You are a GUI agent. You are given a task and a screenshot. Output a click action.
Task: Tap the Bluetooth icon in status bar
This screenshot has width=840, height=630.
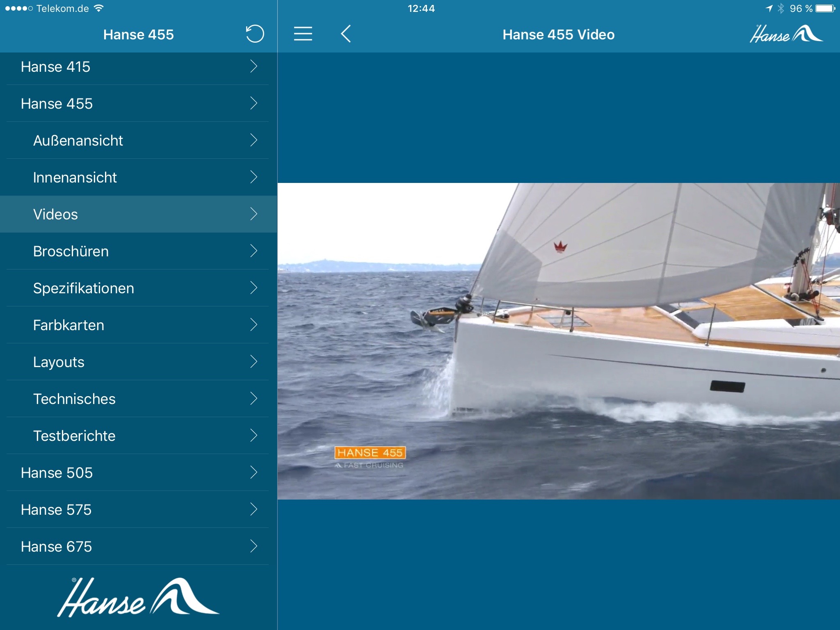(781, 9)
